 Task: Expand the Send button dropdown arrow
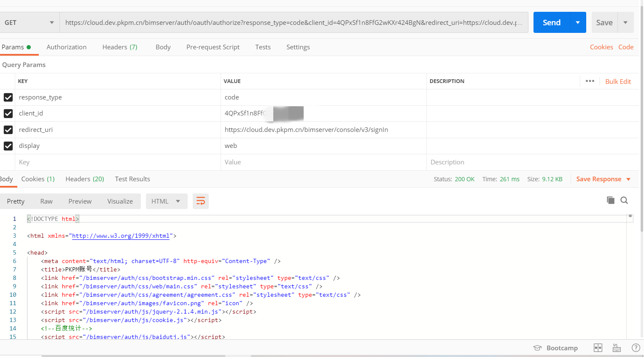pyautogui.click(x=578, y=22)
